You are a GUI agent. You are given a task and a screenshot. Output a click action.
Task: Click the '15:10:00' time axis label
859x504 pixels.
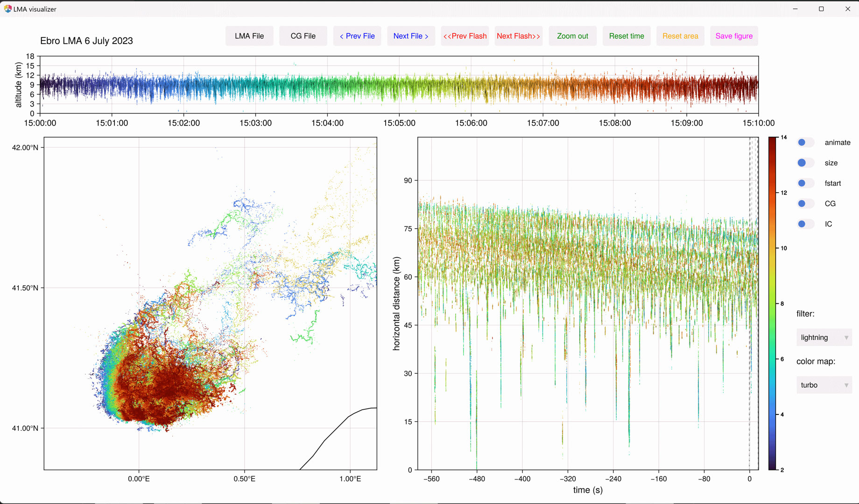[759, 123]
